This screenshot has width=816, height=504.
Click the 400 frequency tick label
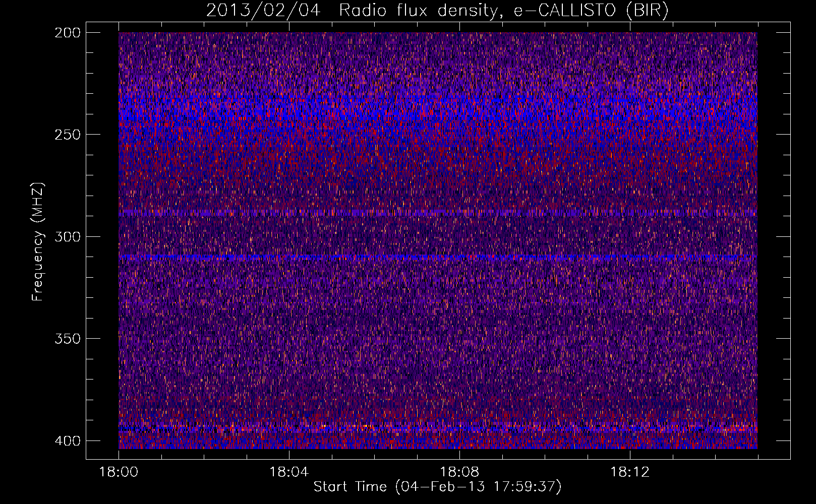67,441
